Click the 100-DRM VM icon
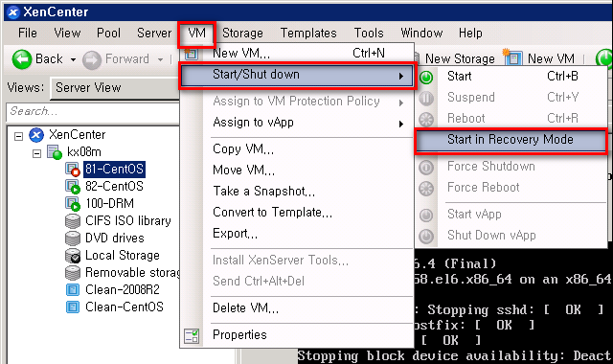Screen dimensions: 613x364 73,204
